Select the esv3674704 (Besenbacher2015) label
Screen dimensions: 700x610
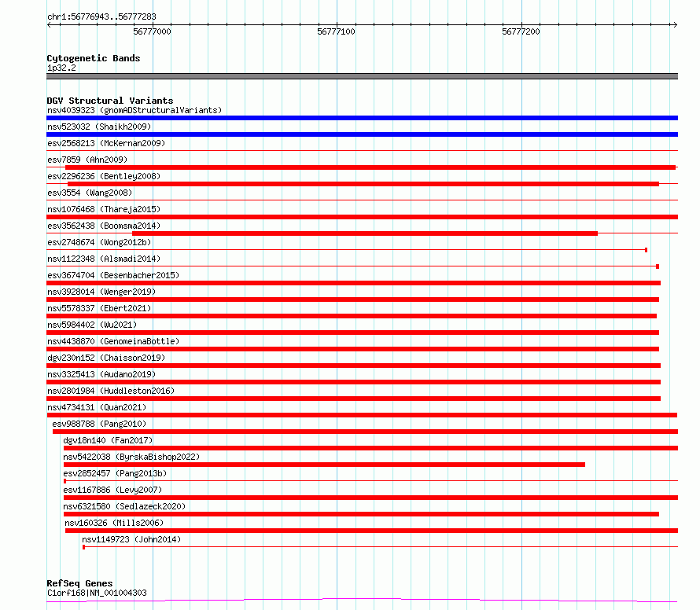(113, 275)
